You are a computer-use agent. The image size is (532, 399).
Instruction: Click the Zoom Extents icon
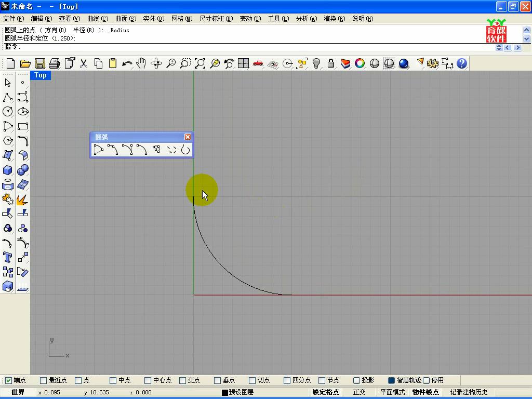200,63
